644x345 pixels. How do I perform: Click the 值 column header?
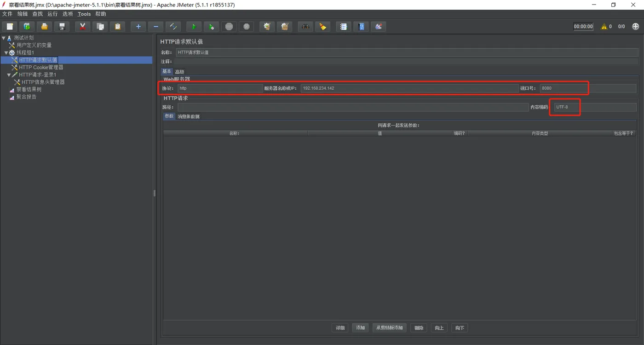380,133
